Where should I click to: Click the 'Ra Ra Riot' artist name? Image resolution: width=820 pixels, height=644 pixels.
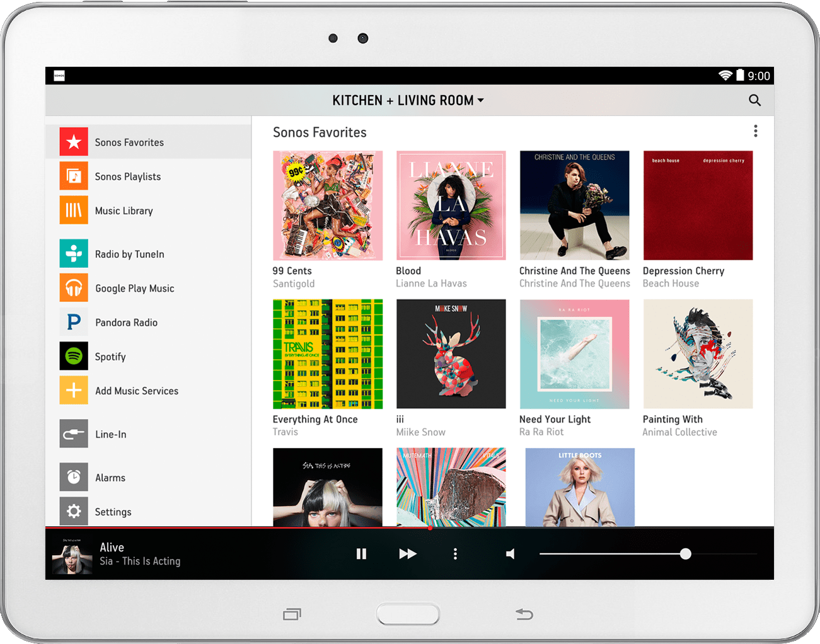point(541,432)
